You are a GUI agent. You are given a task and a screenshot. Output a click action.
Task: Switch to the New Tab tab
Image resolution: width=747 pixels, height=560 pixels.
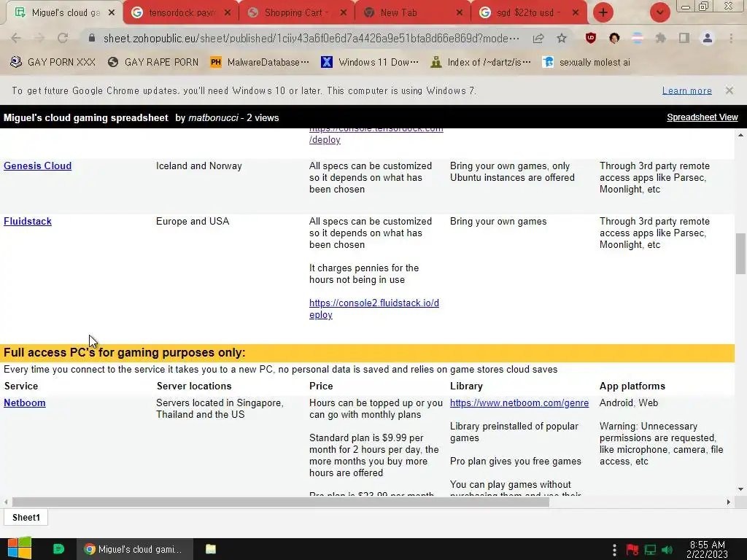tap(413, 13)
